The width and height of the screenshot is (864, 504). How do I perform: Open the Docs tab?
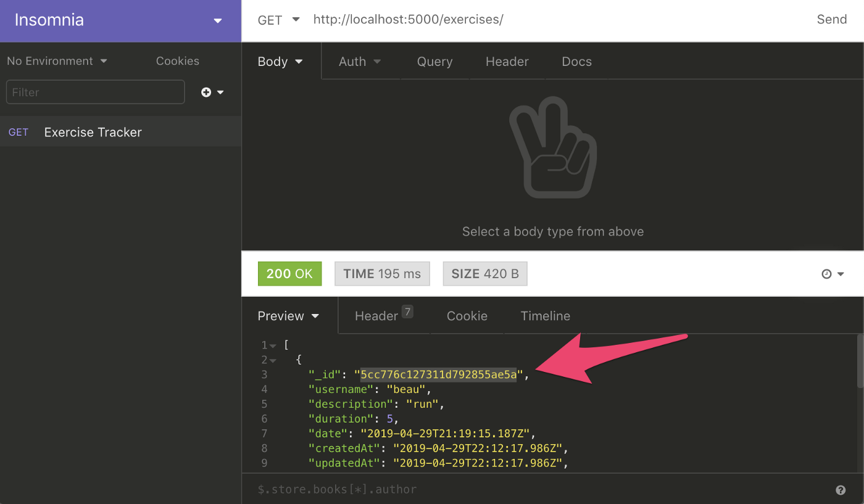pyautogui.click(x=576, y=62)
